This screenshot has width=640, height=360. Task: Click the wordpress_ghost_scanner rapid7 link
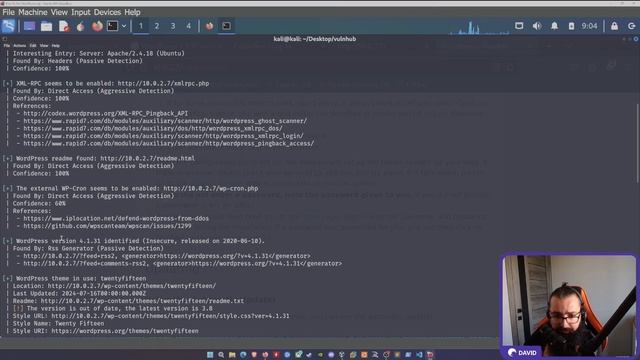(165, 121)
